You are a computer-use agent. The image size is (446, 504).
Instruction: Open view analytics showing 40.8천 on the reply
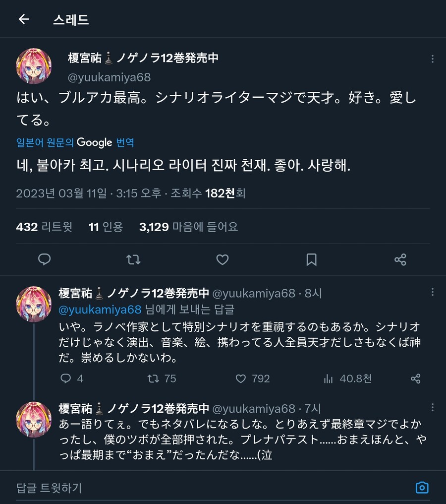pos(328,378)
